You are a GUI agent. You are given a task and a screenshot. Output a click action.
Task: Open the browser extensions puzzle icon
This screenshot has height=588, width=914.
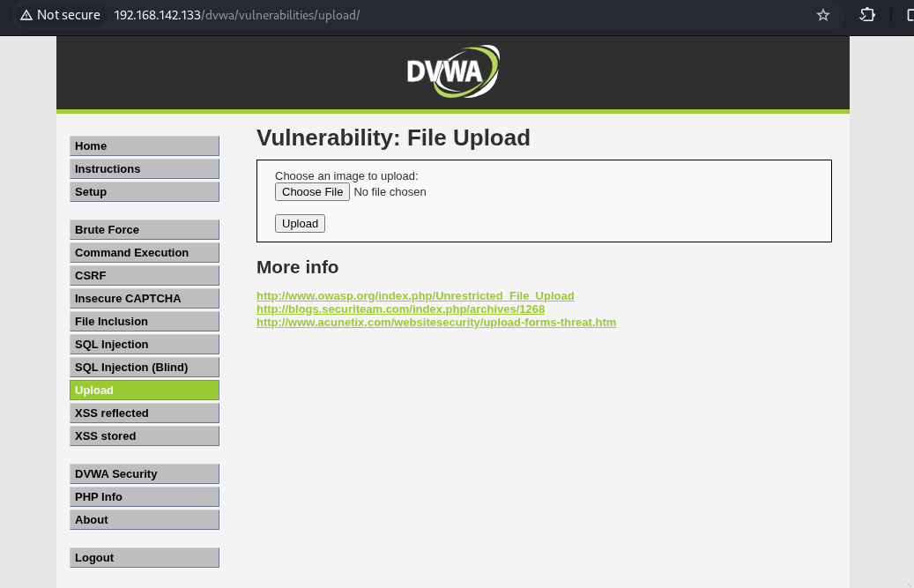tap(867, 15)
